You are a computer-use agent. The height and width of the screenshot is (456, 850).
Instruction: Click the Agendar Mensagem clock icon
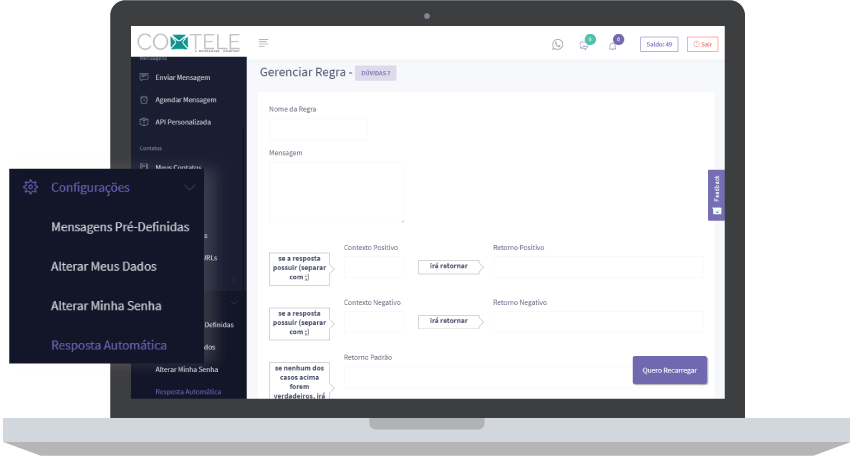point(144,100)
